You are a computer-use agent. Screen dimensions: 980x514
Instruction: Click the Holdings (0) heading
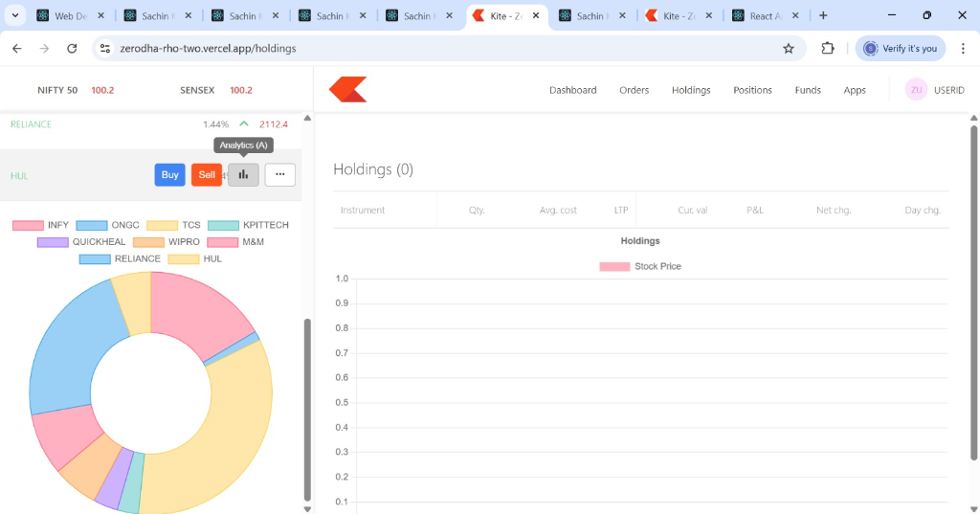tap(373, 169)
